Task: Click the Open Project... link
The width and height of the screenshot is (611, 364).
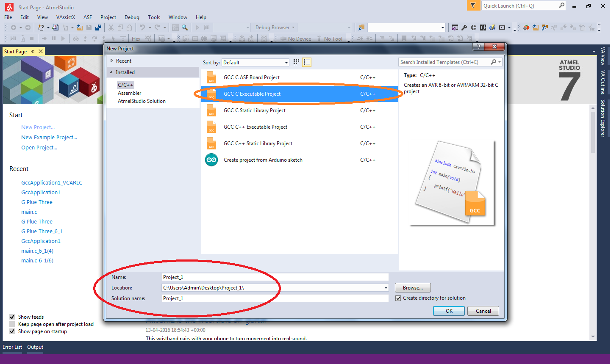Action: (x=39, y=148)
